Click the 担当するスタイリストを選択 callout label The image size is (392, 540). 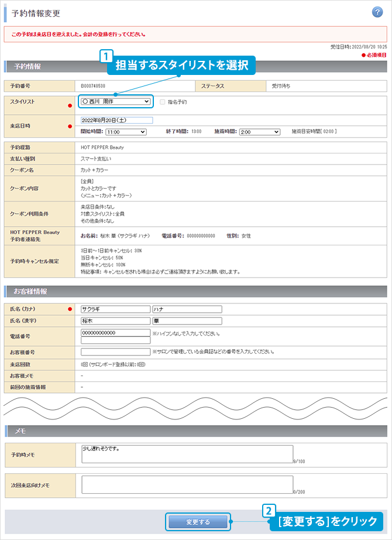tap(182, 65)
